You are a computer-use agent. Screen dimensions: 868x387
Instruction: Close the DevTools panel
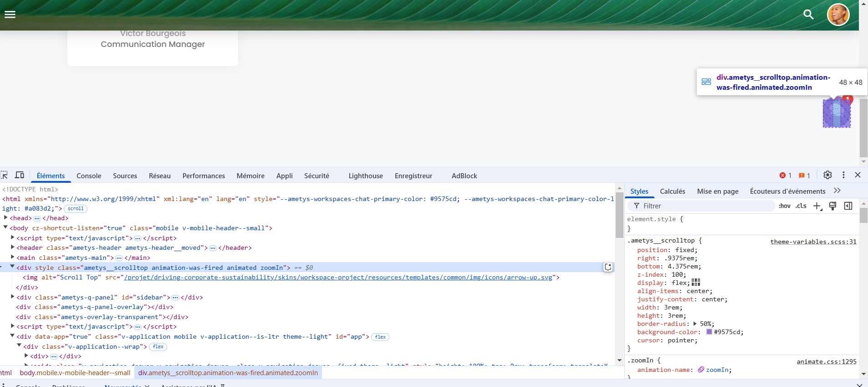pyautogui.click(x=858, y=175)
